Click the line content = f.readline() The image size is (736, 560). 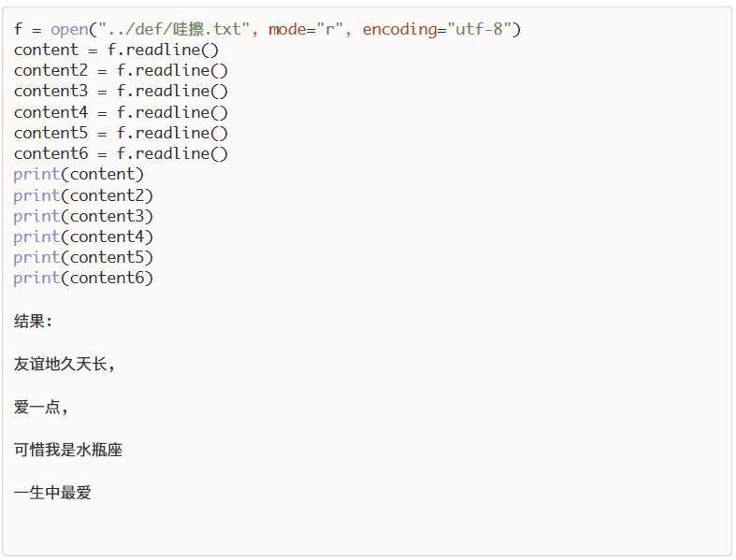click(x=116, y=50)
